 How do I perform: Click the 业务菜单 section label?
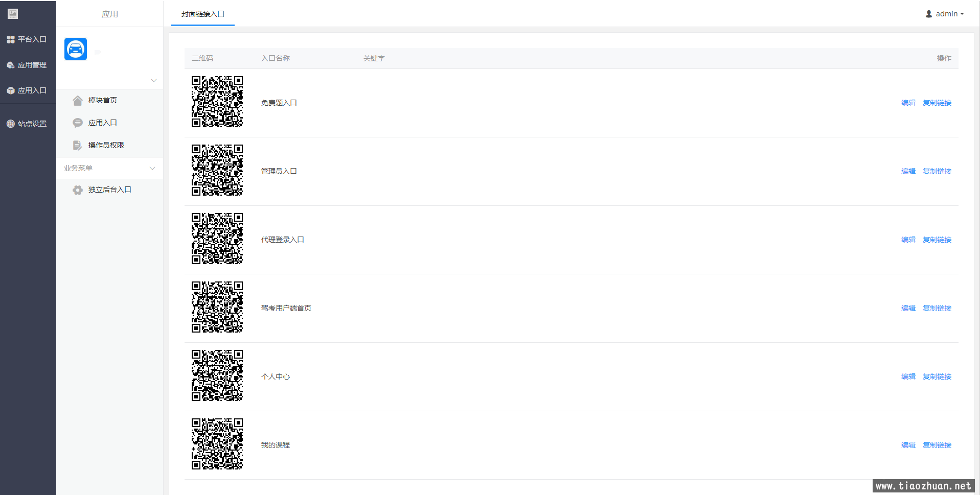(x=78, y=168)
